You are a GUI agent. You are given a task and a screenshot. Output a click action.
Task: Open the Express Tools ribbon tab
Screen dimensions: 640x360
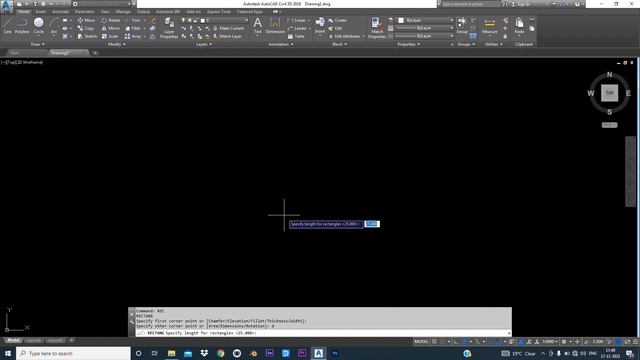[x=218, y=12]
